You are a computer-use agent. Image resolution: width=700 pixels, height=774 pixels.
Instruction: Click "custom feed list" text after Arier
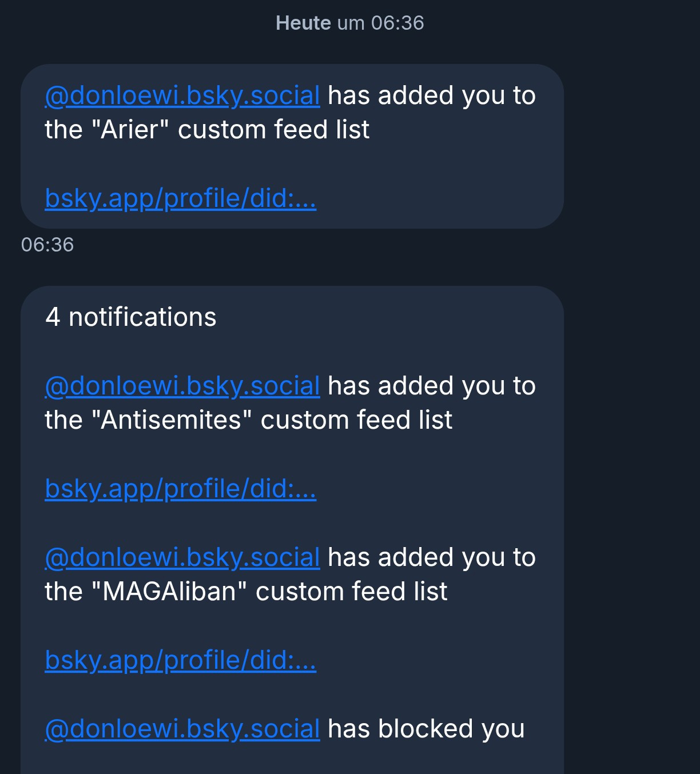[x=273, y=130]
